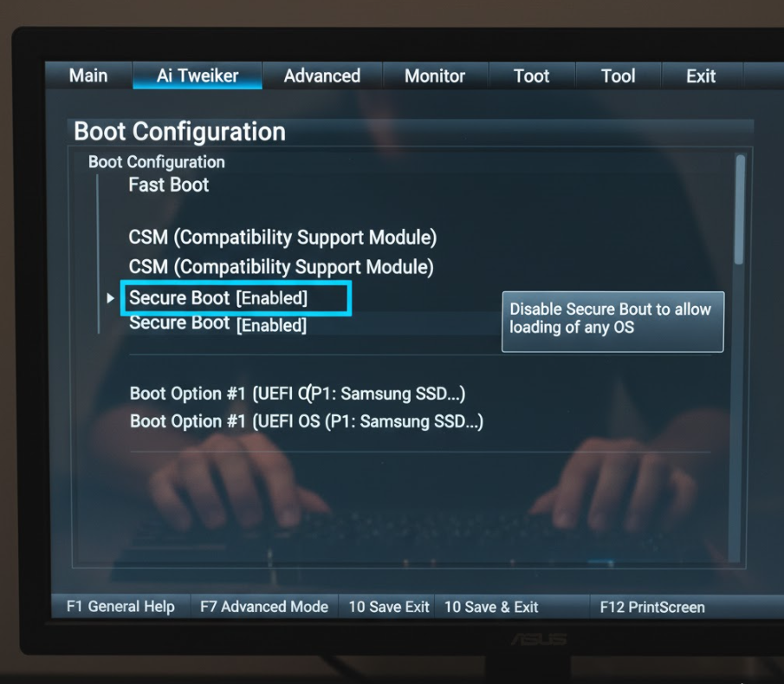784x684 pixels.
Task: Toggle the non-highlighted Secure Boot [Enabled] entry
Action: (217, 325)
